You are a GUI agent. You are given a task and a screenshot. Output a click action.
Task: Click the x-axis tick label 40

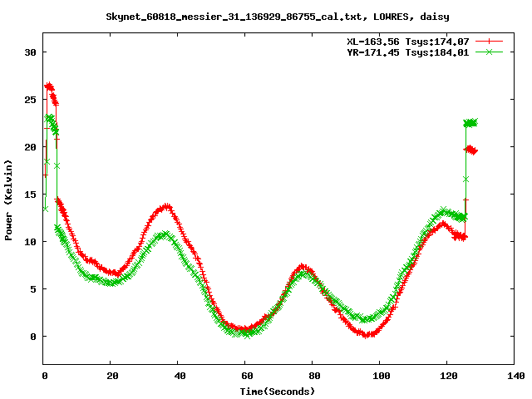pyautogui.click(x=180, y=376)
